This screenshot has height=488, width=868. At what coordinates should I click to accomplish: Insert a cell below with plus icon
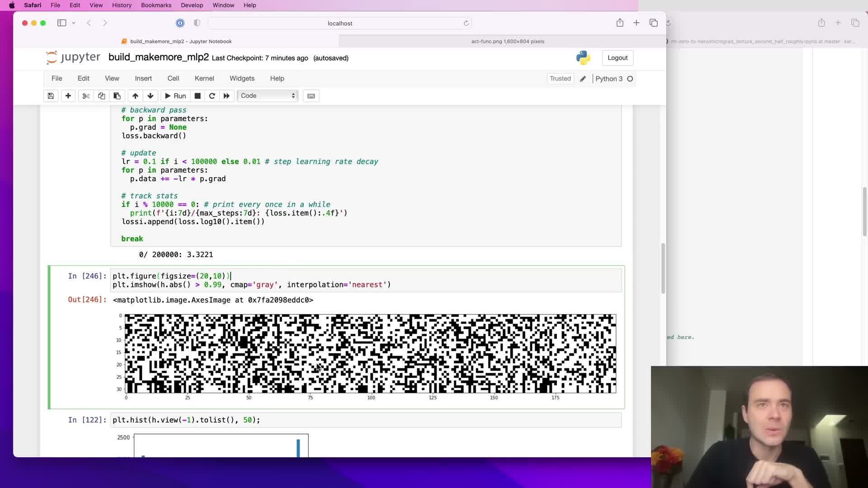point(68,96)
